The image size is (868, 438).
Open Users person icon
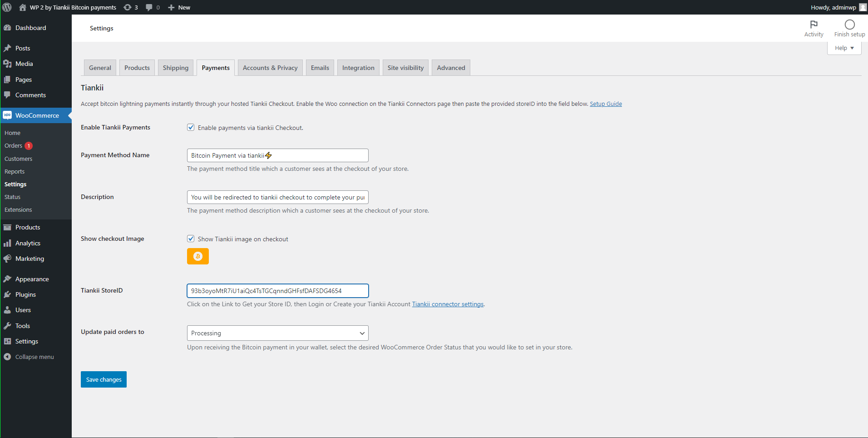(x=7, y=310)
